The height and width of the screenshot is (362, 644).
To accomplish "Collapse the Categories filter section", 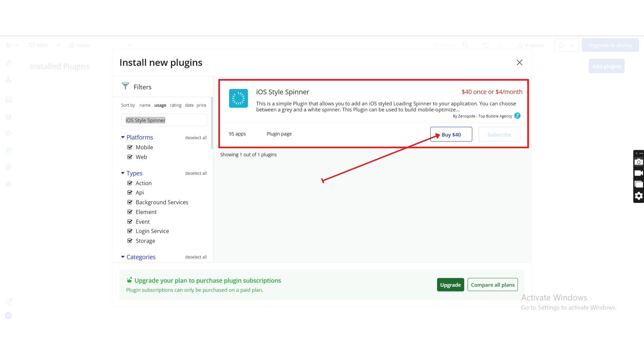I will pyautogui.click(x=123, y=257).
